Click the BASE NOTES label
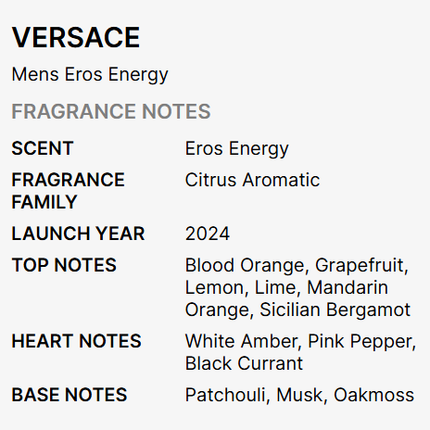This screenshot has width=430, height=430. point(69,395)
